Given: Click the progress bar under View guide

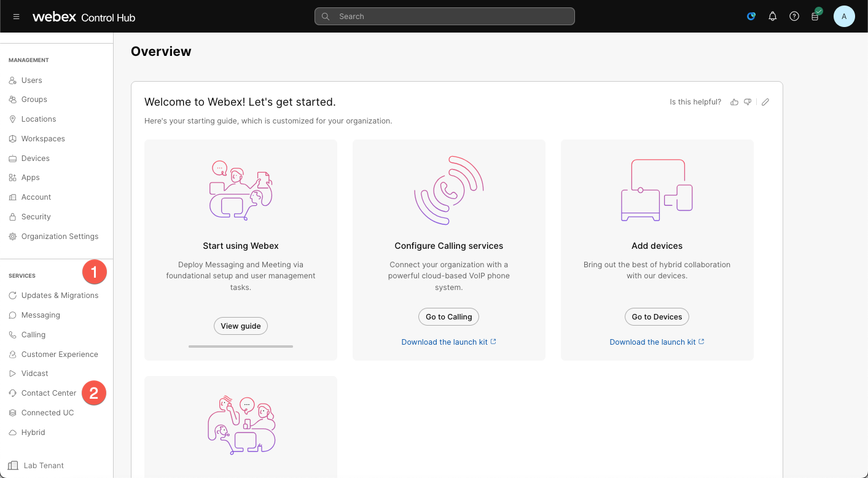Looking at the screenshot, I should [241, 347].
